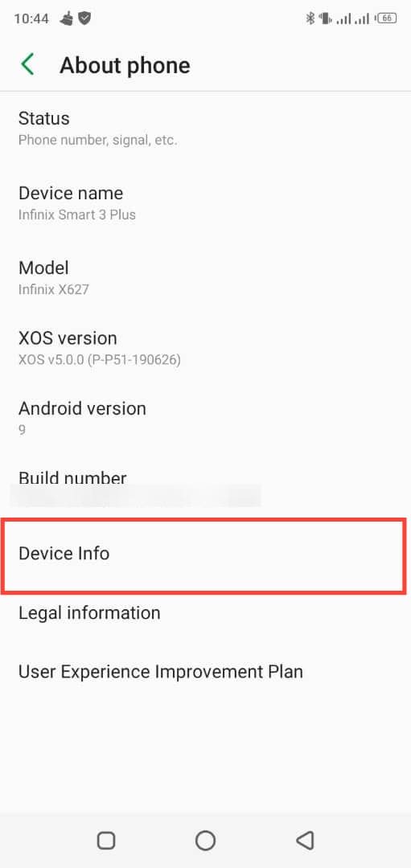
Task: Tap the 10:44 clock in status bar
Action: (31, 18)
